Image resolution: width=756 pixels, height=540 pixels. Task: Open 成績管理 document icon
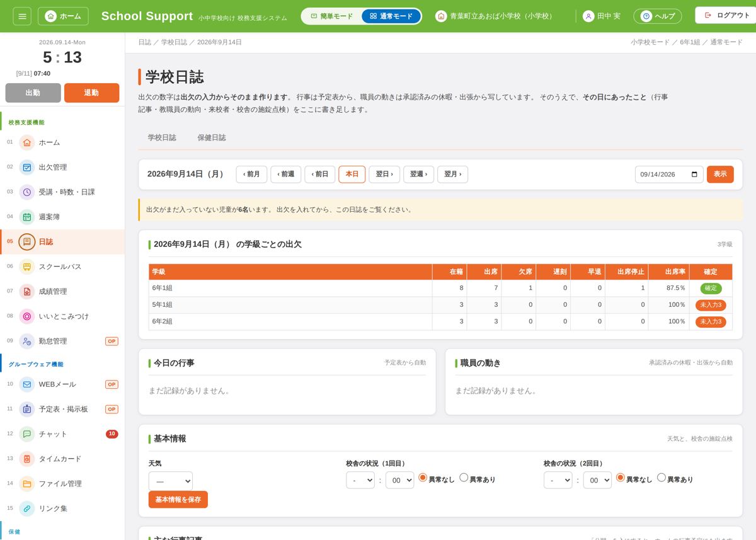coord(26,291)
